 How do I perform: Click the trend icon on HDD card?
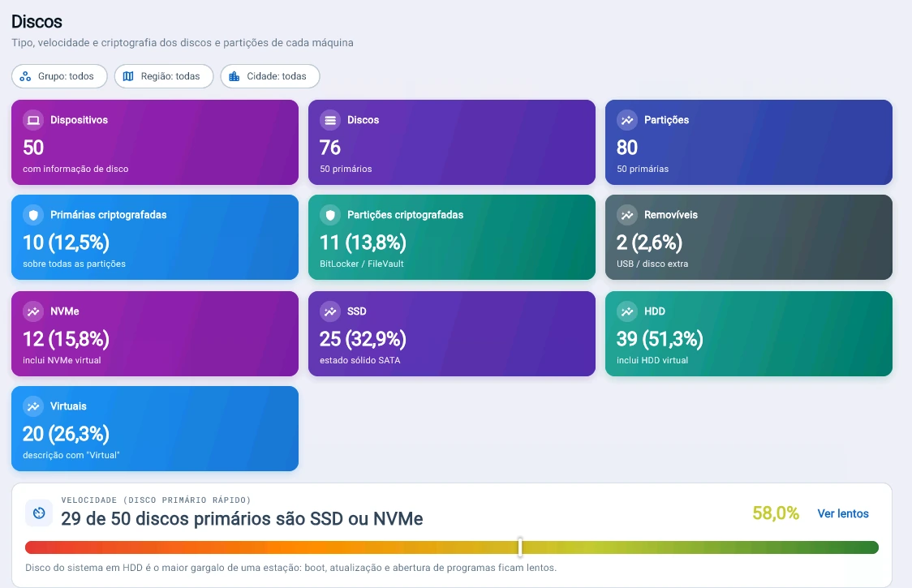point(627,311)
